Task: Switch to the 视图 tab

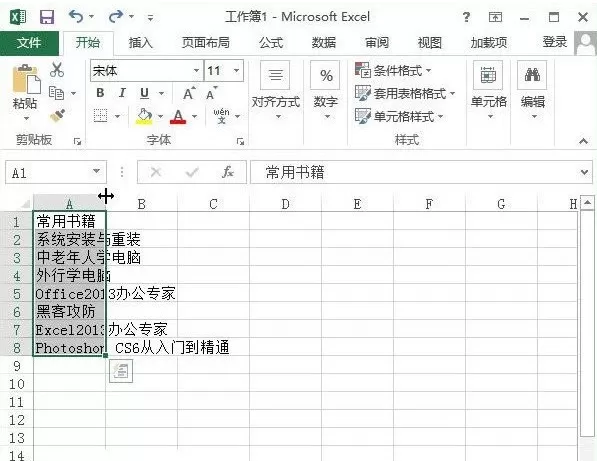Action: point(430,43)
